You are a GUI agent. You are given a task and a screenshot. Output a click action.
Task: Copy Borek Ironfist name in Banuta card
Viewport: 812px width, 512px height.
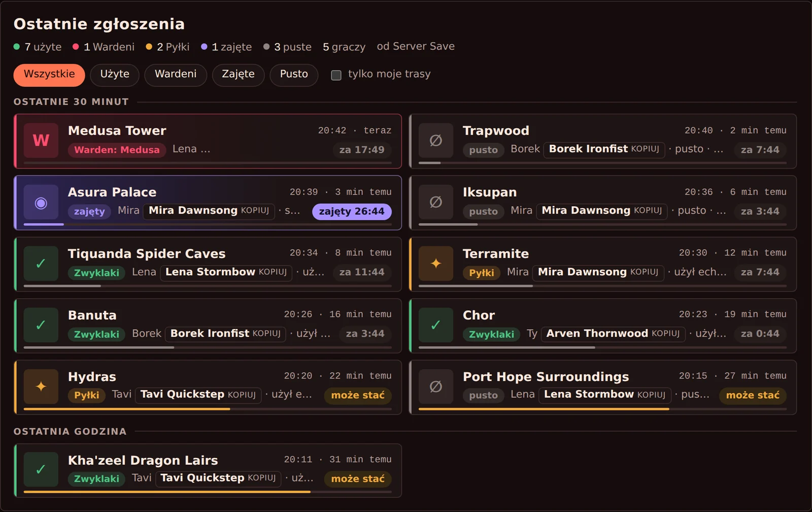point(225,334)
